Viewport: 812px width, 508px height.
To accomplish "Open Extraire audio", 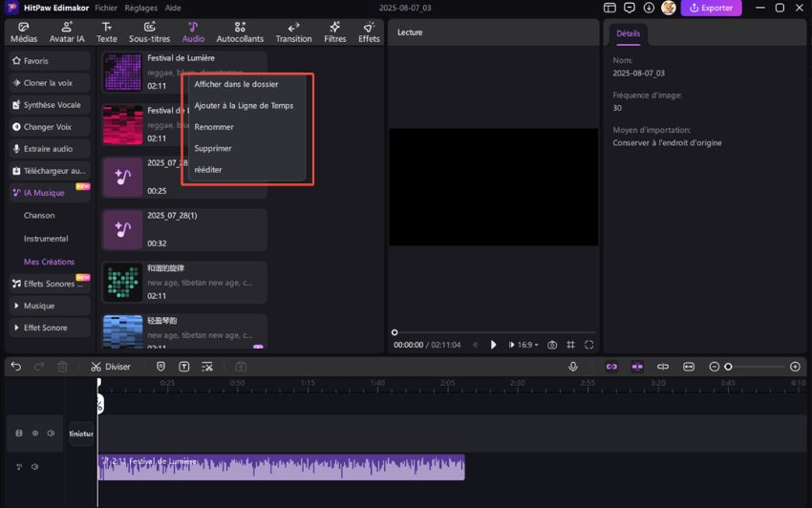I will click(49, 149).
